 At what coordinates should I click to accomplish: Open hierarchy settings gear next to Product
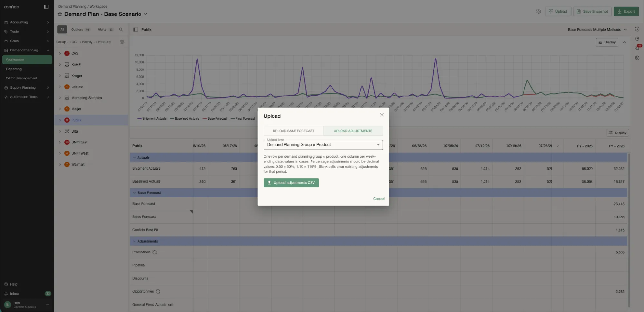[122, 42]
